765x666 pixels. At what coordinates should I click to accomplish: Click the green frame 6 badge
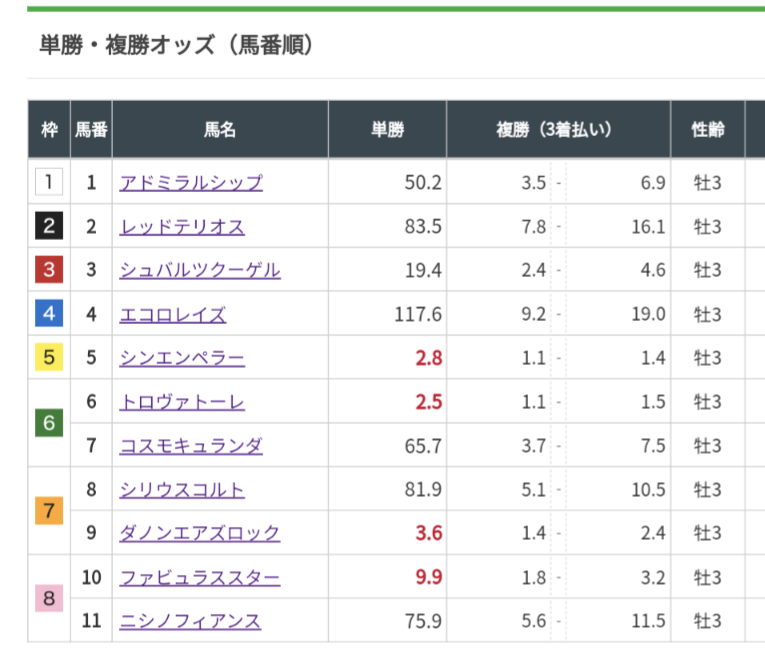[49, 424]
